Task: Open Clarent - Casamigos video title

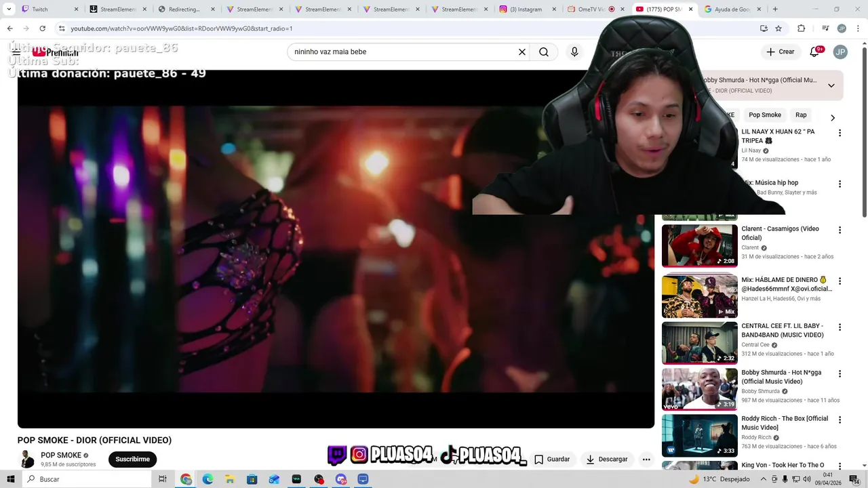Action: pos(780,233)
